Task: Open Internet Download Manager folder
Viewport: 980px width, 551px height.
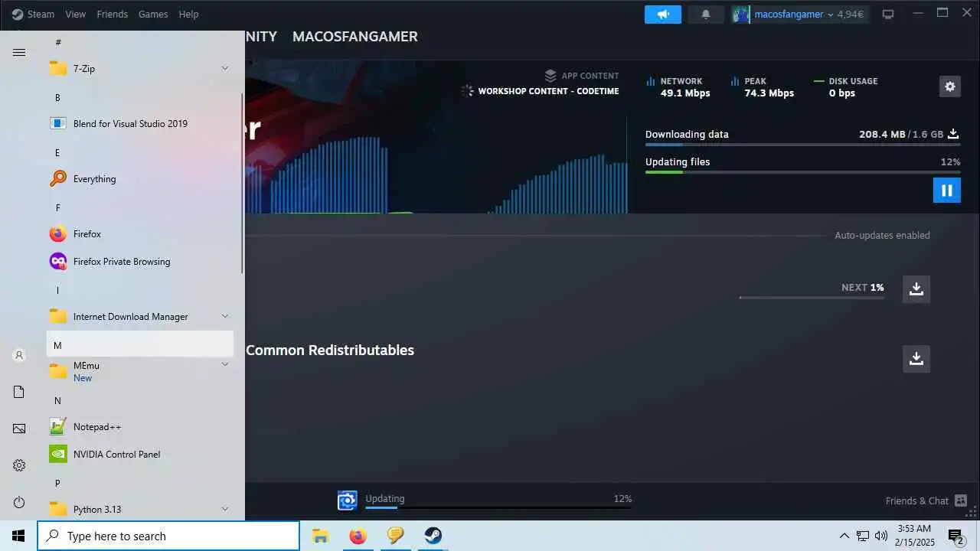Action: pos(140,316)
